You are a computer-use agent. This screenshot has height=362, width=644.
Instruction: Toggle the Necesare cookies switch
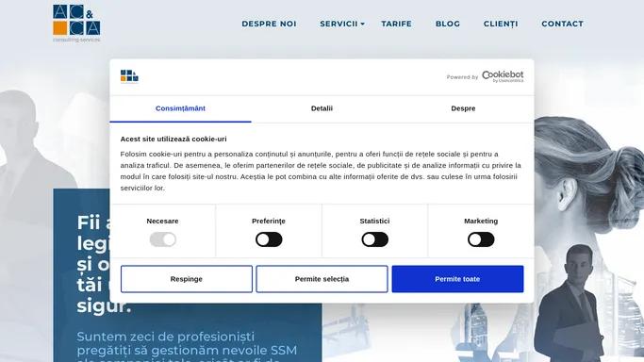tap(162, 239)
